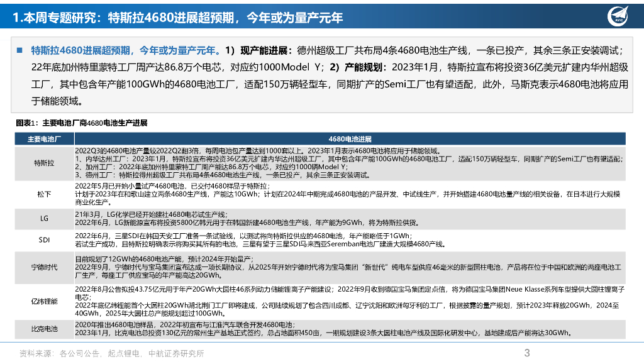
Task: Click the line starting '1、内华达州工厂'
Action: 348,159
